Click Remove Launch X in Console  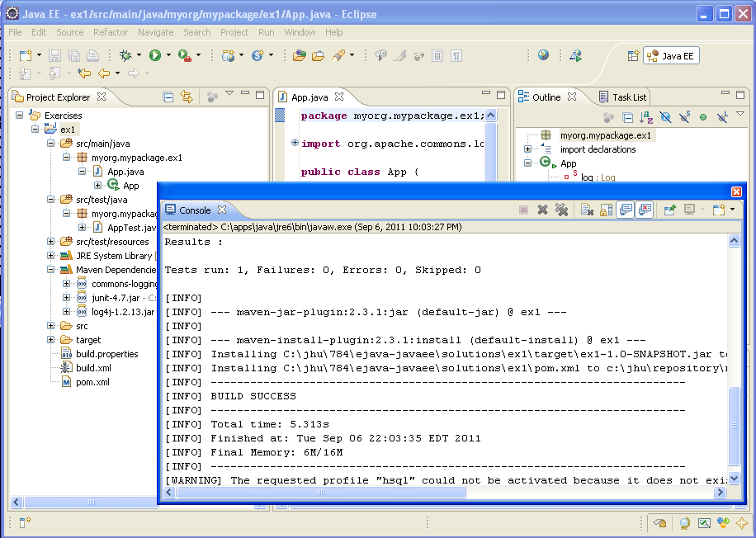click(x=542, y=210)
